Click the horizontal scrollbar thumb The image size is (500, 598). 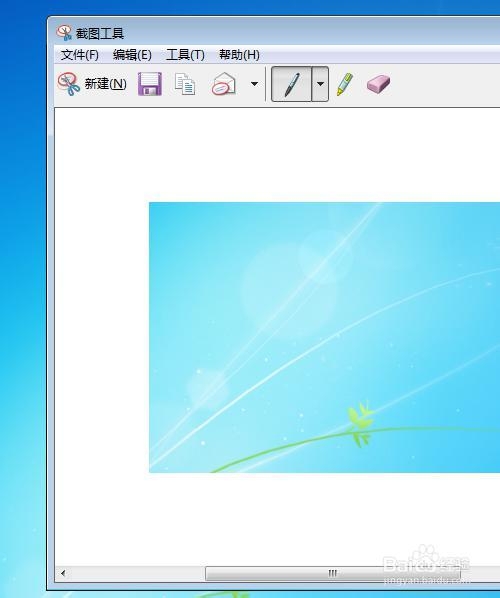point(333,573)
